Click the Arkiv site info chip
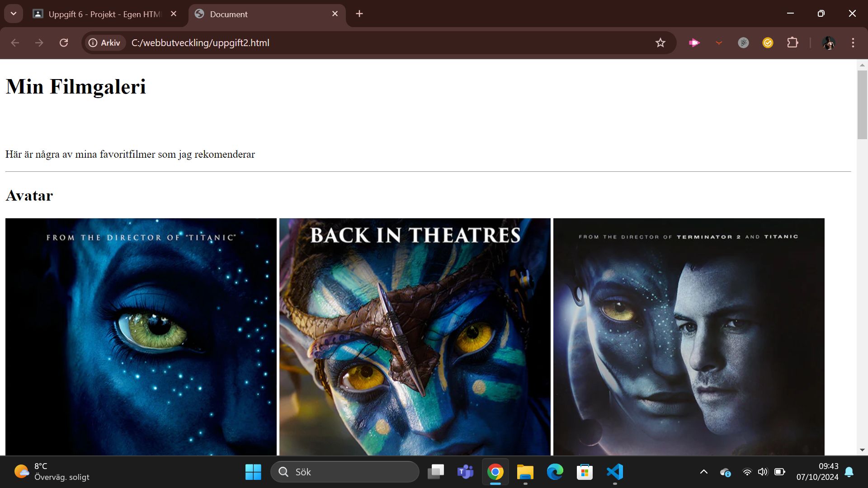Image resolution: width=868 pixels, height=488 pixels. click(x=104, y=42)
